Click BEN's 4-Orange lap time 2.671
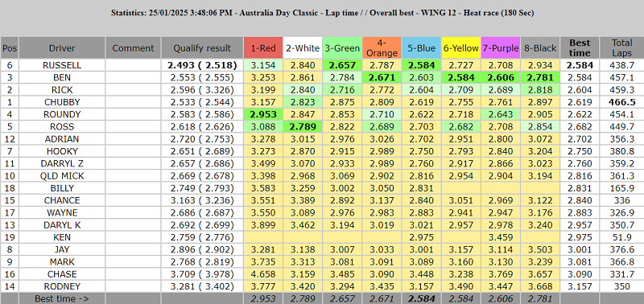The image size is (644, 304). 382,77
